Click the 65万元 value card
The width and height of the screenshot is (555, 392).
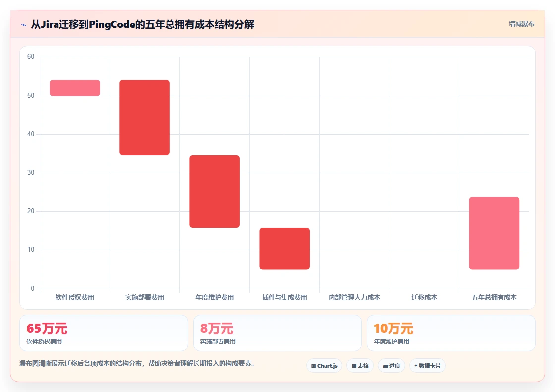[x=104, y=333]
